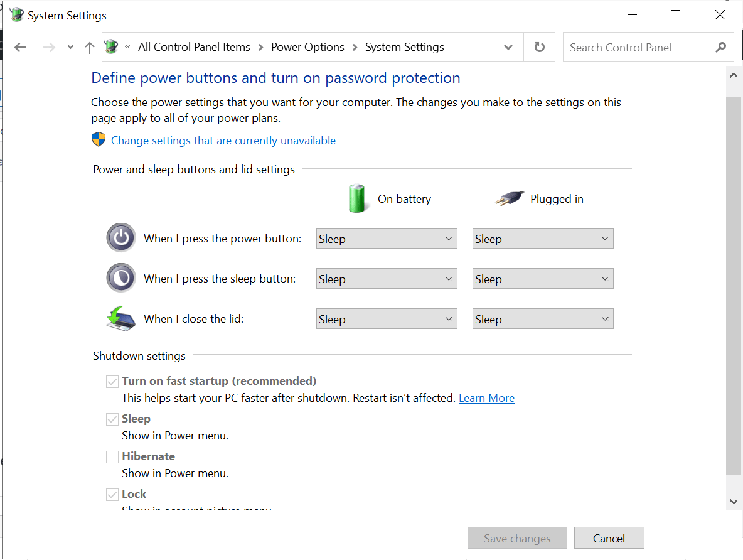743x560 pixels.
Task: Open power button On battery dropdown
Action: click(x=386, y=239)
